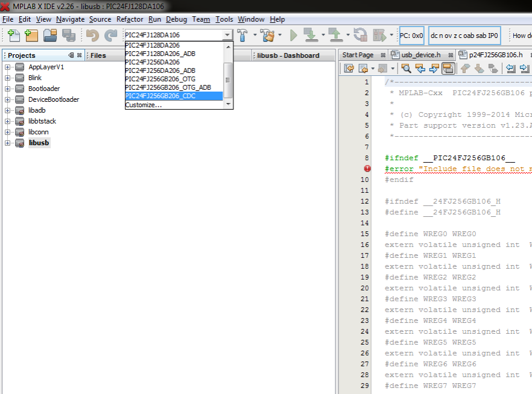This screenshot has height=394, width=532.
Task: Select the libusb project in tree
Action: tap(39, 143)
